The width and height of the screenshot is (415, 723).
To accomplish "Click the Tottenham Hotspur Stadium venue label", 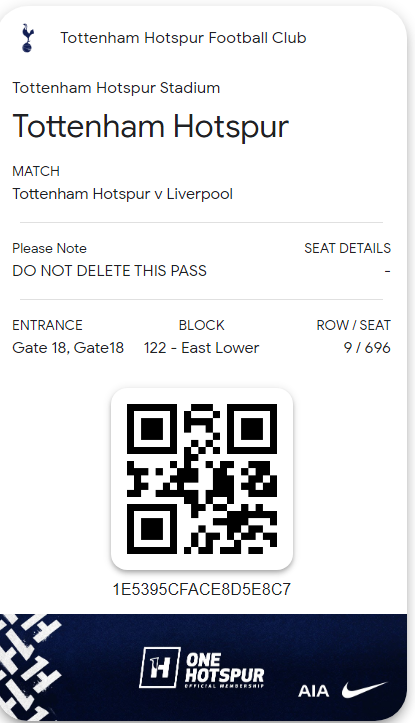I will (x=116, y=88).
